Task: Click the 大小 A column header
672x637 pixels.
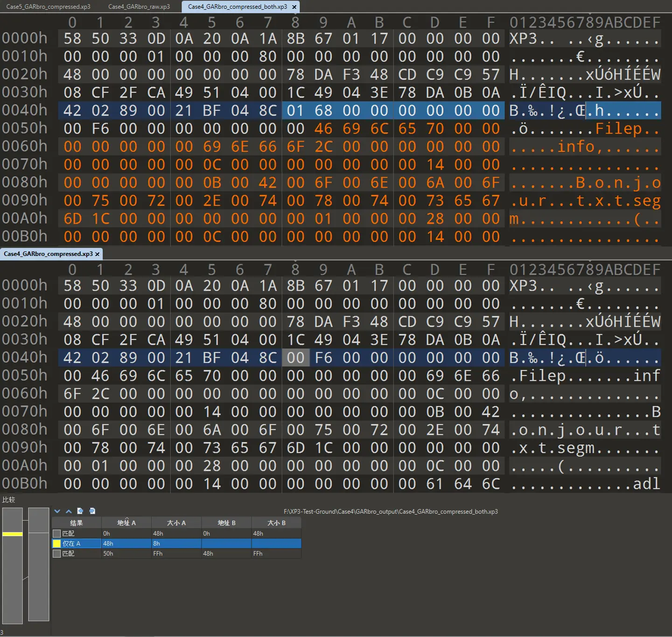Action: [176, 523]
